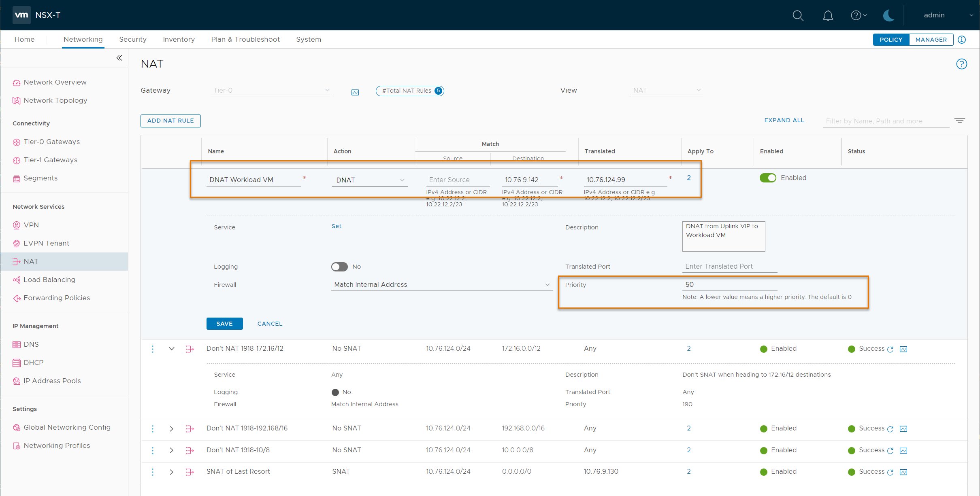Disable the Enabled toggle for DNAT rule

768,178
